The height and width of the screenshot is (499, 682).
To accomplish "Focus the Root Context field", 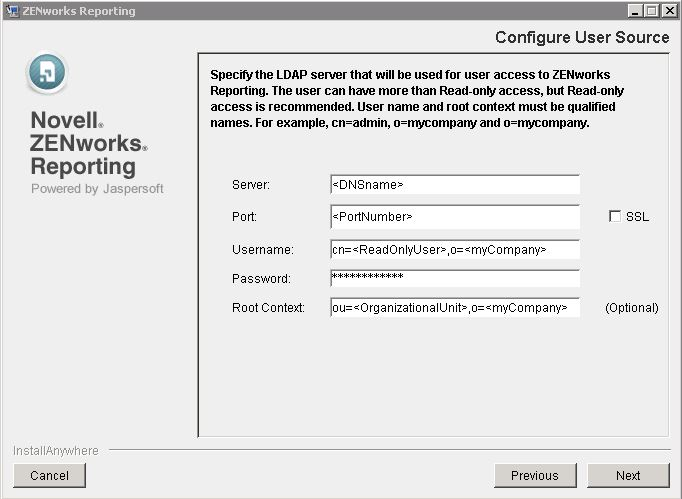I will (454, 308).
